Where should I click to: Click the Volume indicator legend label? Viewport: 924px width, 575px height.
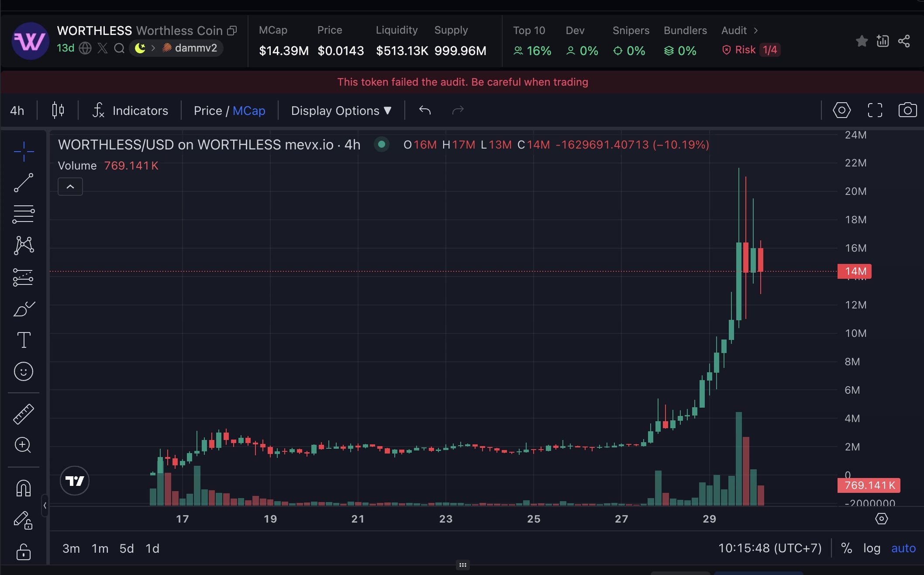coord(77,166)
